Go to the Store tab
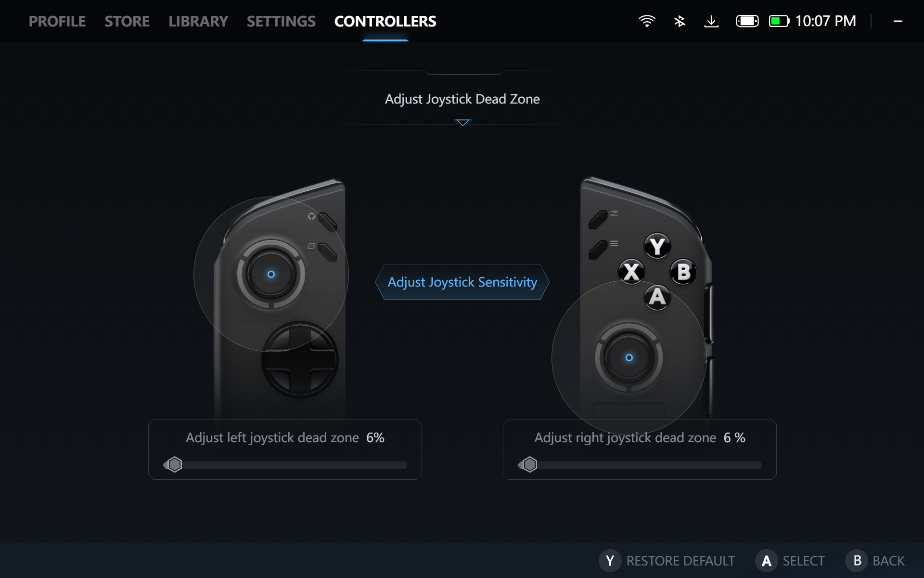The image size is (924, 578). [127, 21]
